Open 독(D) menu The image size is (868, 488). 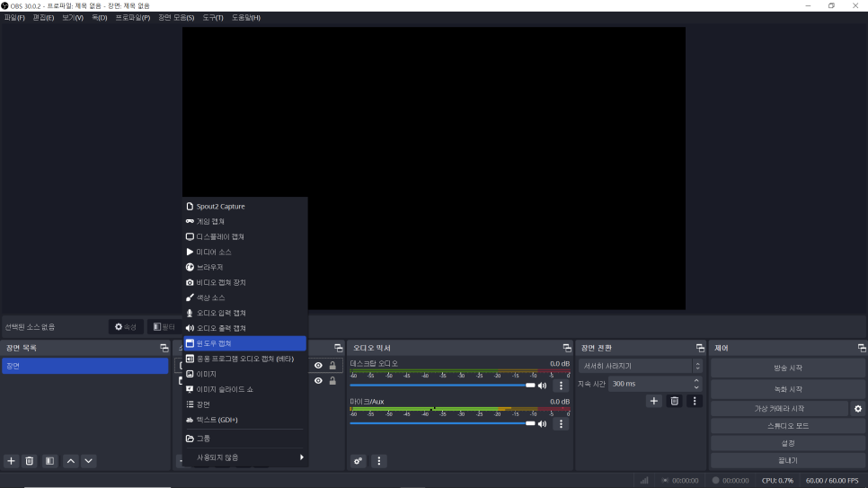click(x=100, y=18)
